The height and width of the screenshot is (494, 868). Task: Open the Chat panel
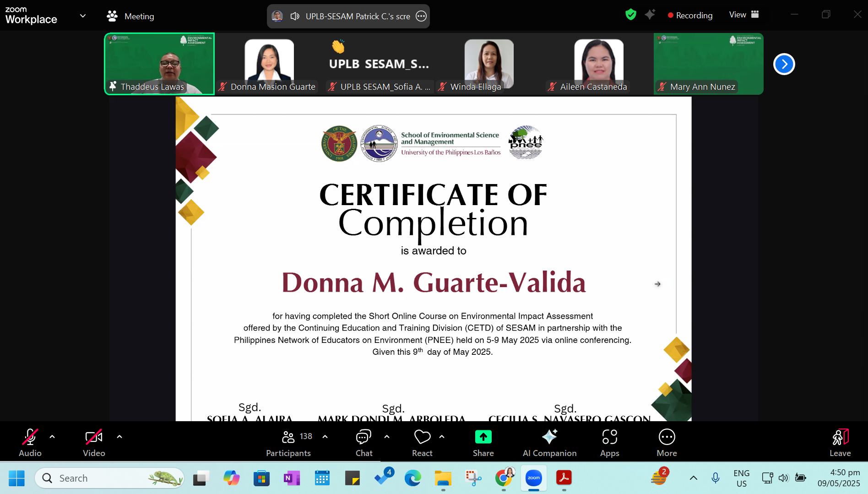point(363,442)
